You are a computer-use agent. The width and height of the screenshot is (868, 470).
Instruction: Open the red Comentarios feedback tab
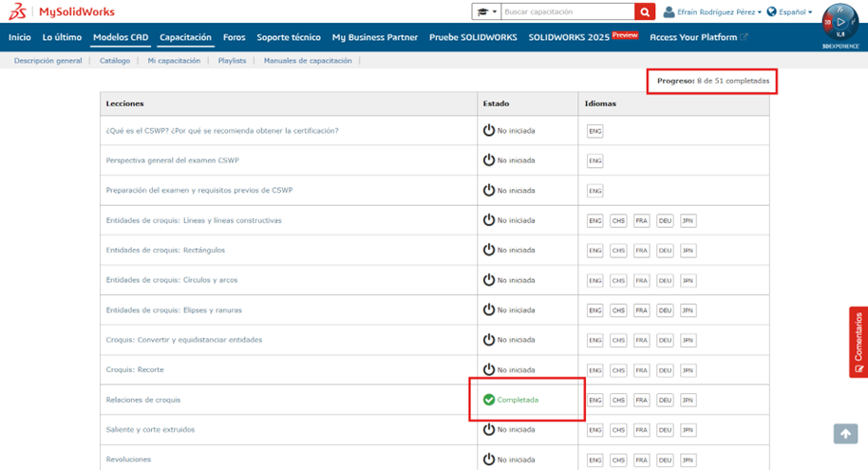click(x=859, y=342)
